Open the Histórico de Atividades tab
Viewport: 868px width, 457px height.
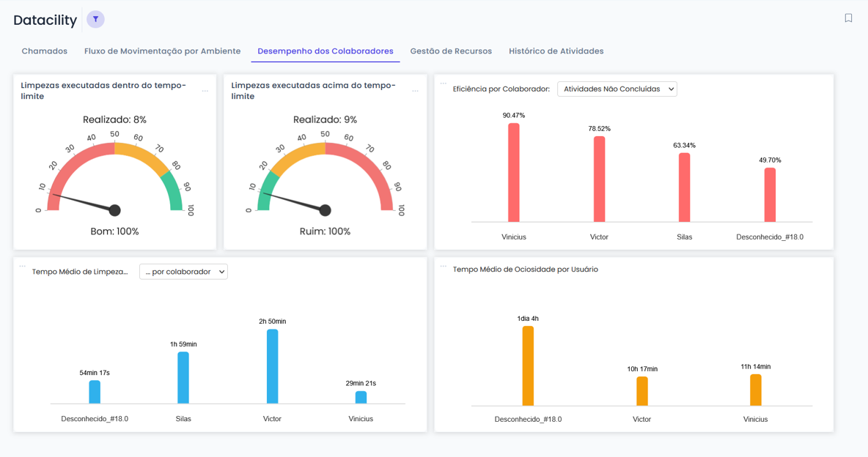coord(556,51)
